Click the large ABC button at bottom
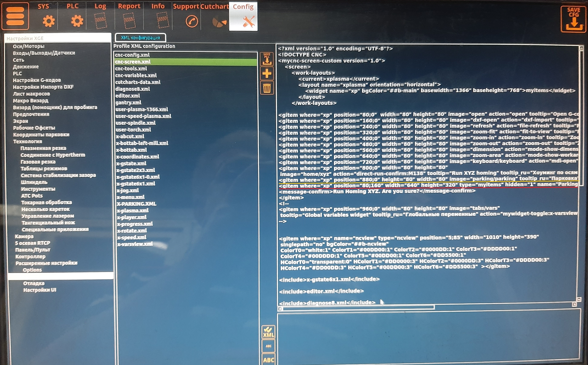588x365 pixels. (268, 360)
